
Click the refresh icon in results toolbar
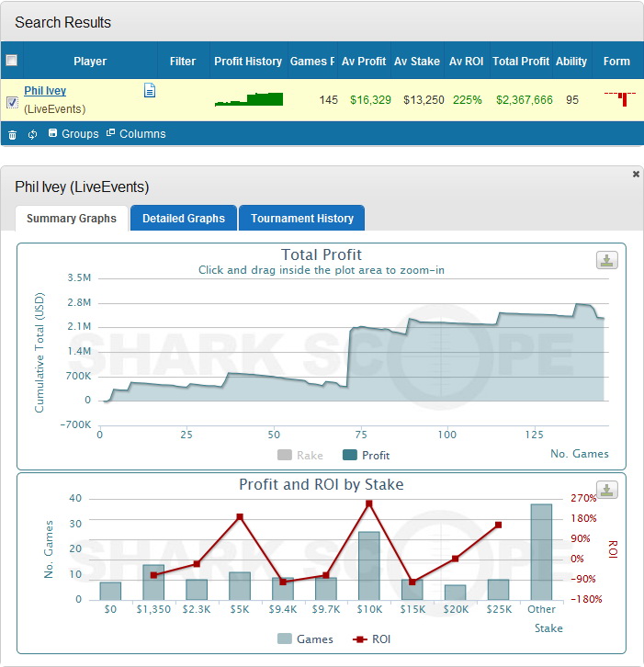click(32, 135)
